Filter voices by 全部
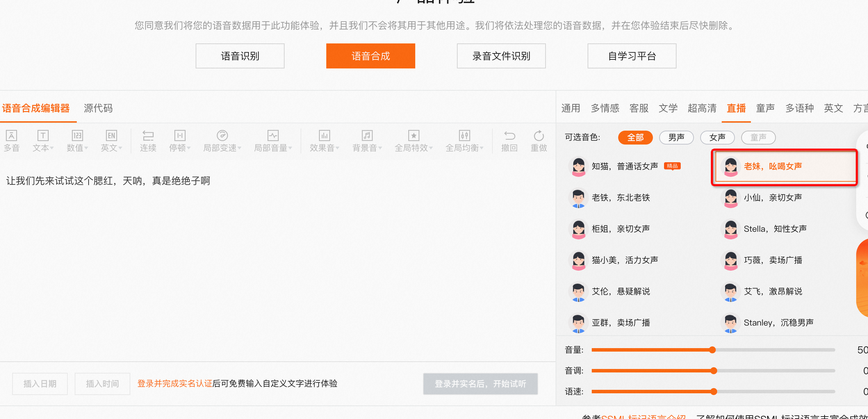 (635, 138)
